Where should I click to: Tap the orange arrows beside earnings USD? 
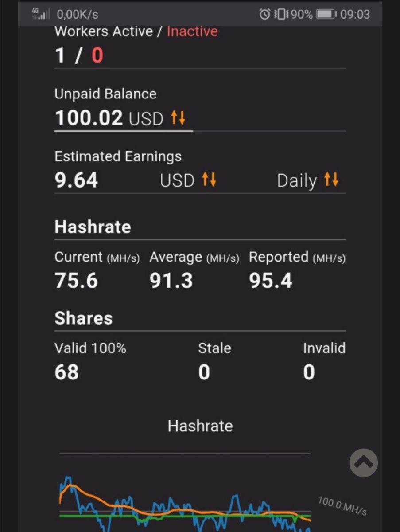(209, 180)
